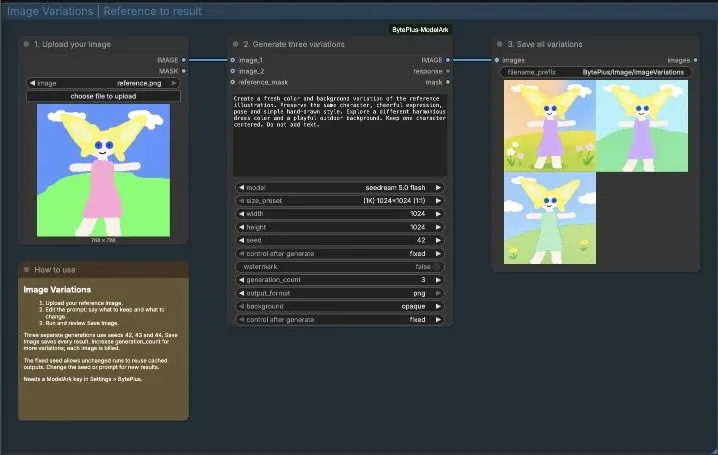Viewport: 718px width, 455px height.
Task: Decrease height with its left arrow
Action: point(241,227)
